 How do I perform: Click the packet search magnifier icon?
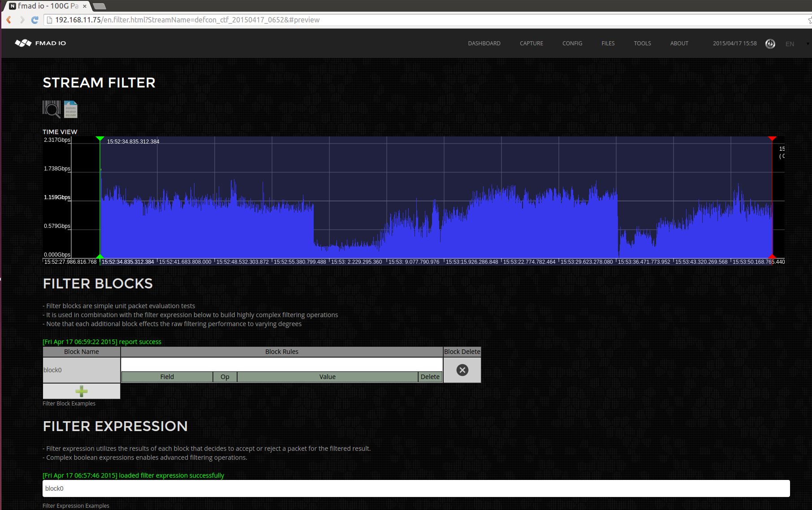tap(51, 109)
